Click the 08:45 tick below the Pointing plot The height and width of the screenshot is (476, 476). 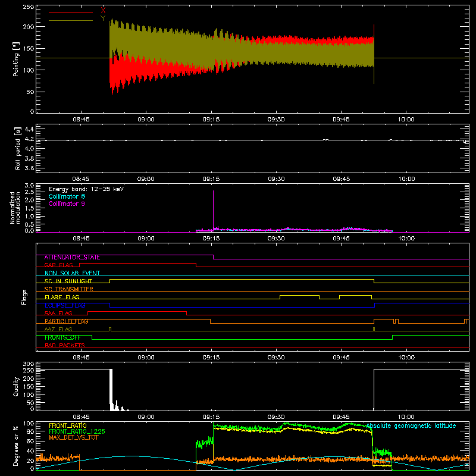pyautogui.click(x=81, y=120)
